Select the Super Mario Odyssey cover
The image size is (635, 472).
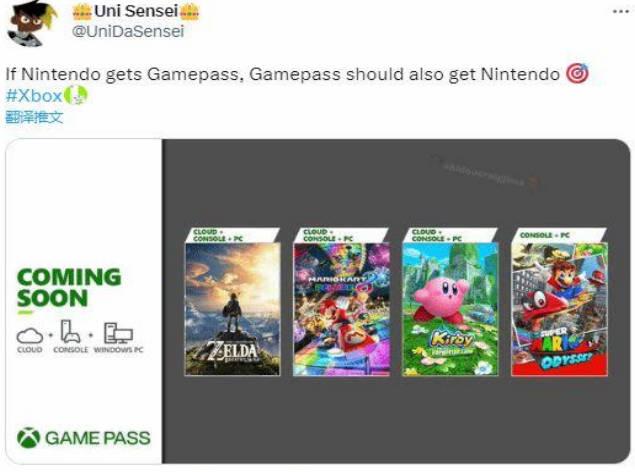pos(559,309)
